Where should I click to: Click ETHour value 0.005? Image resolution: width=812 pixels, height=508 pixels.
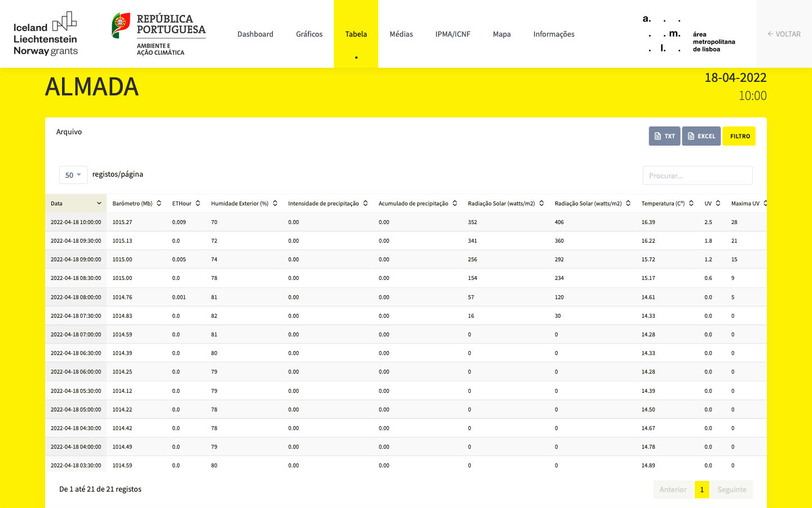tap(179, 260)
